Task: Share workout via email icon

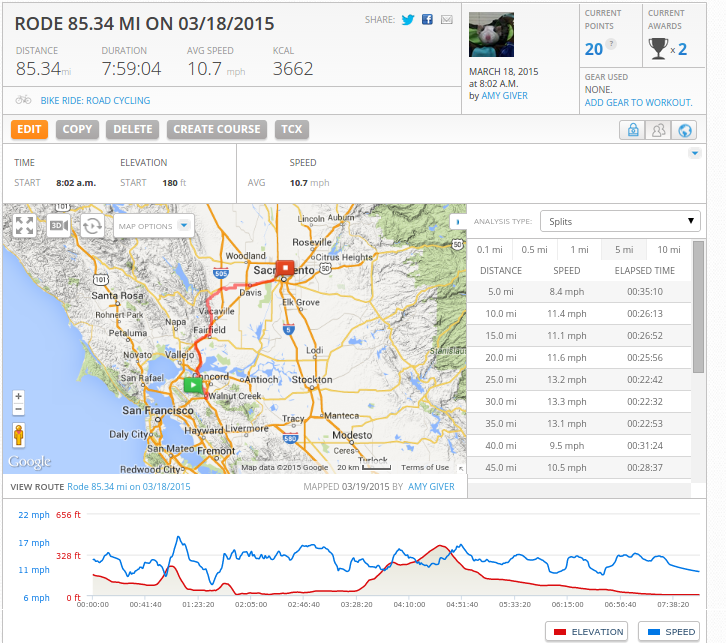Action: point(446,20)
